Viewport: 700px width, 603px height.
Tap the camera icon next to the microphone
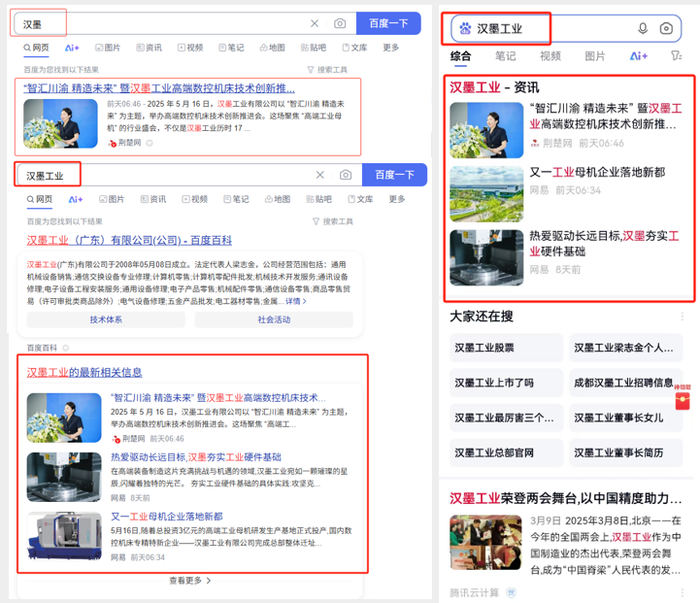point(666,29)
